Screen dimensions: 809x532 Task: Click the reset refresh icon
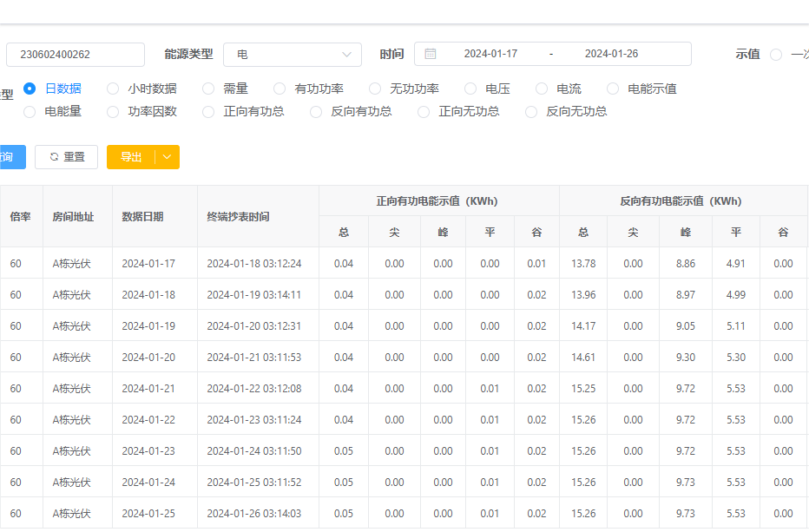coord(54,157)
